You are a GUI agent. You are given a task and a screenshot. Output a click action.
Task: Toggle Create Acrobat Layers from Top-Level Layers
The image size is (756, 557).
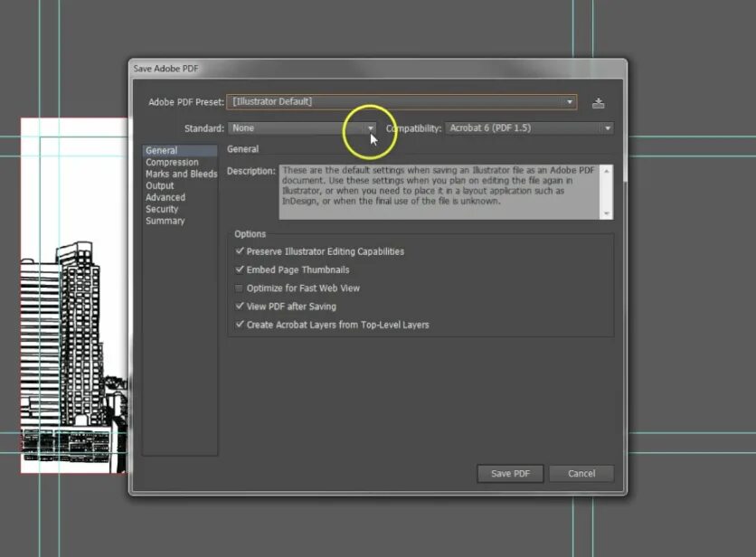coord(240,325)
